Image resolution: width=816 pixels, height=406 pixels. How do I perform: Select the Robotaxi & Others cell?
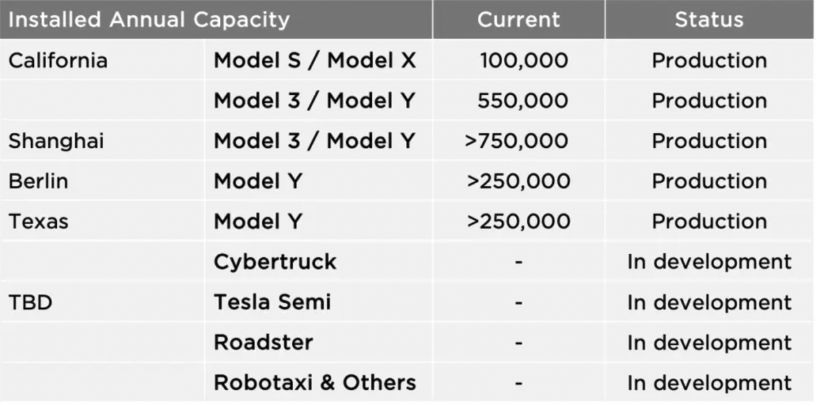click(x=315, y=382)
